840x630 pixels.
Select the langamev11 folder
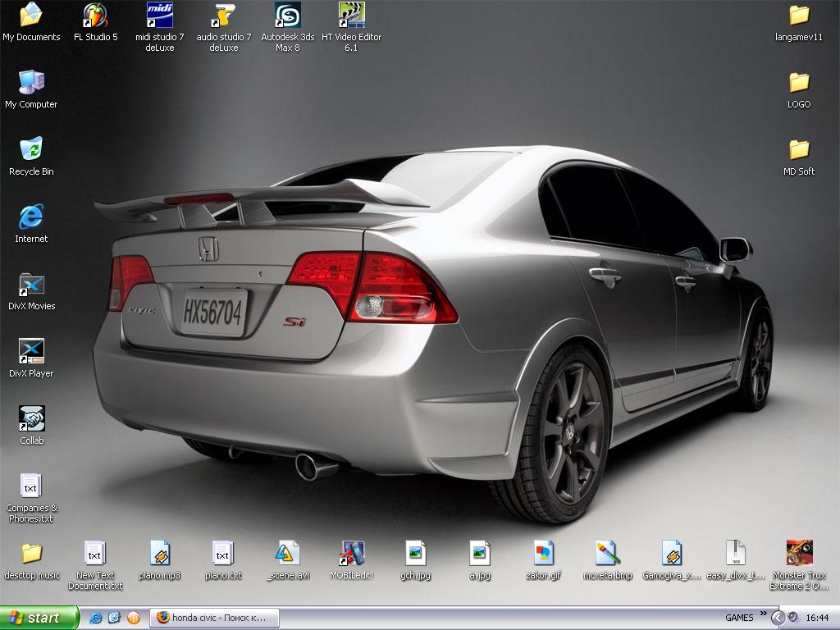(799, 16)
